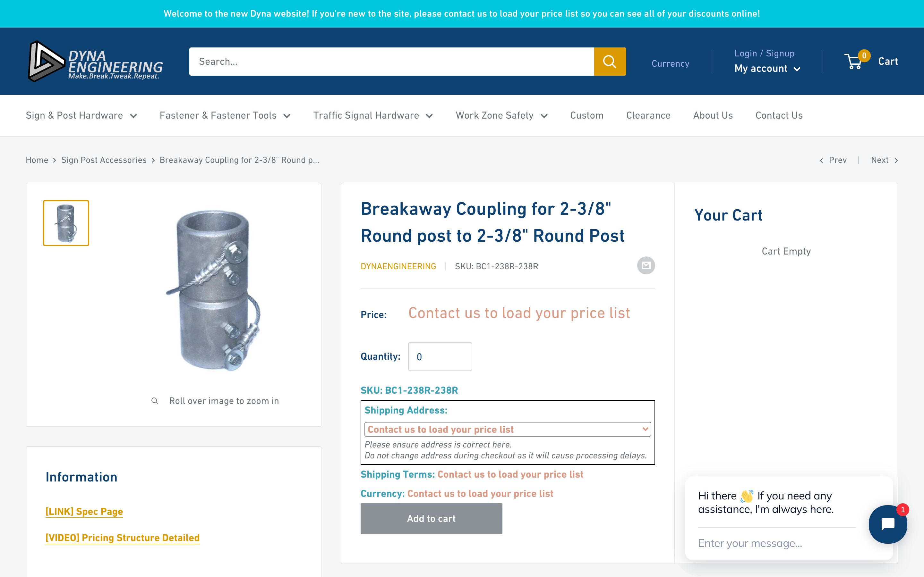The image size is (924, 577).
Task: Expand the My account dropdown
Action: (767, 68)
